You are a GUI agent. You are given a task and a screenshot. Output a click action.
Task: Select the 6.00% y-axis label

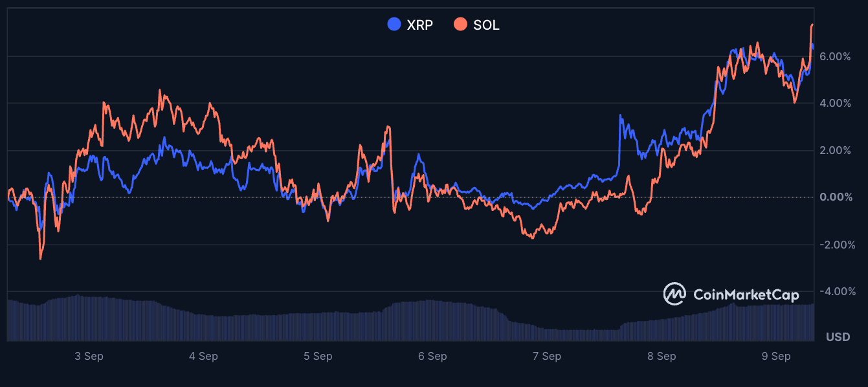pyautogui.click(x=835, y=57)
